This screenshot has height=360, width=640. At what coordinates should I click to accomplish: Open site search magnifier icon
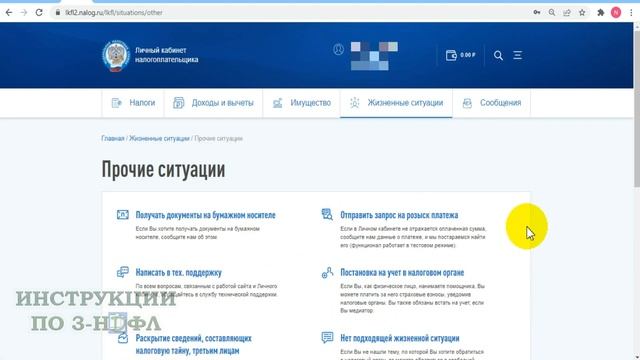point(498,55)
